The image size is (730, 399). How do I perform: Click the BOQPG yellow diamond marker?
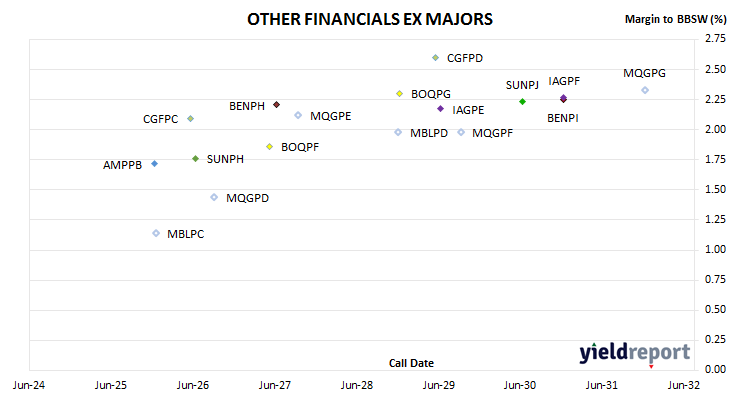click(x=399, y=94)
